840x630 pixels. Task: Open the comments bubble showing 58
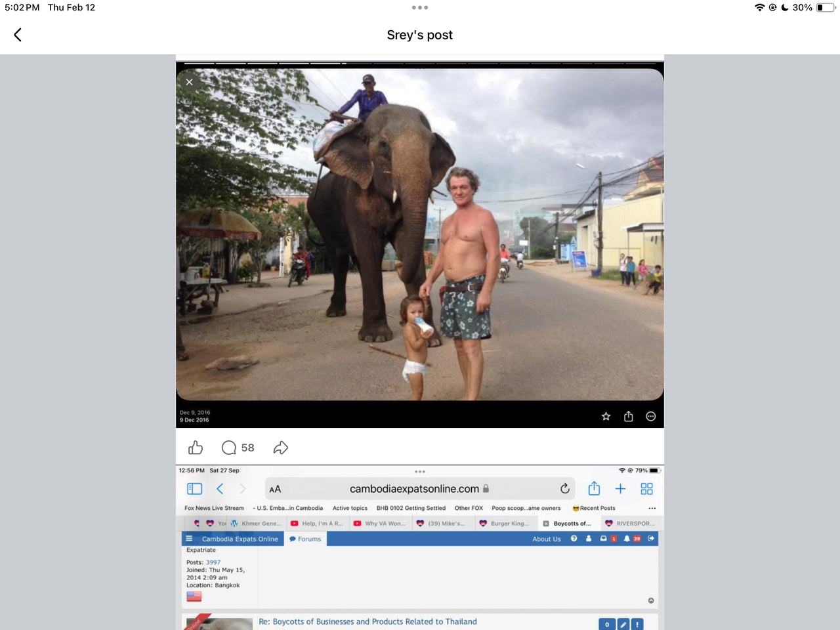[238, 448]
